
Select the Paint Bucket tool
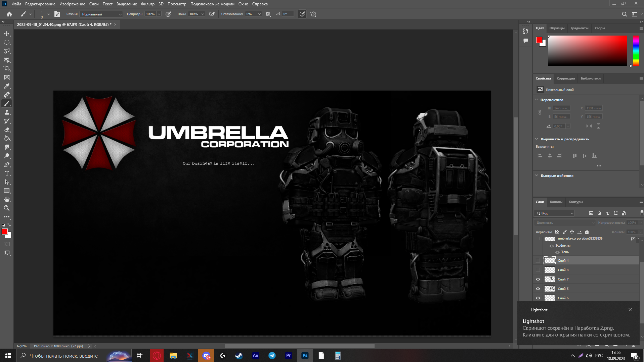[7, 138]
